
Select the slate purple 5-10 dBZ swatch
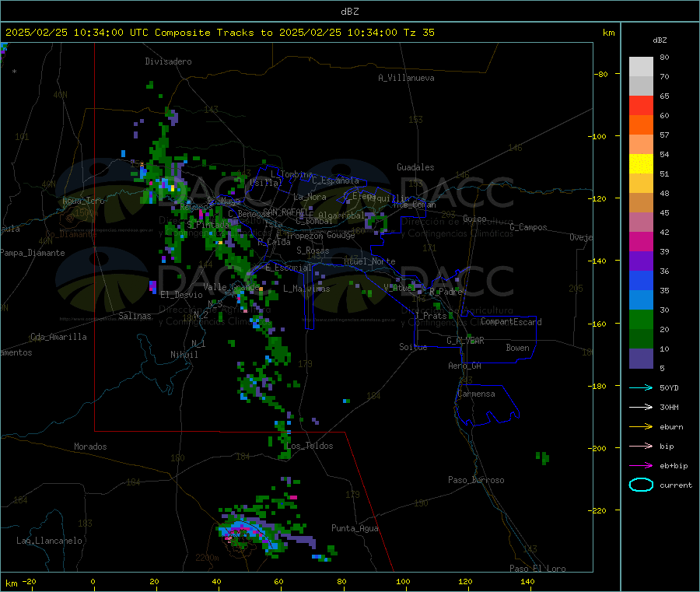point(641,359)
